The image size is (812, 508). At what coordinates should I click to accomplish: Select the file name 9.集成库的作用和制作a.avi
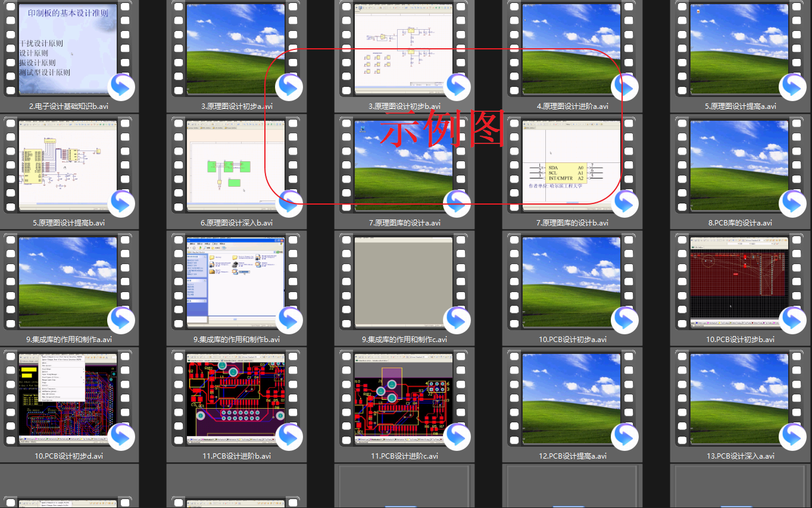pos(69,340)
